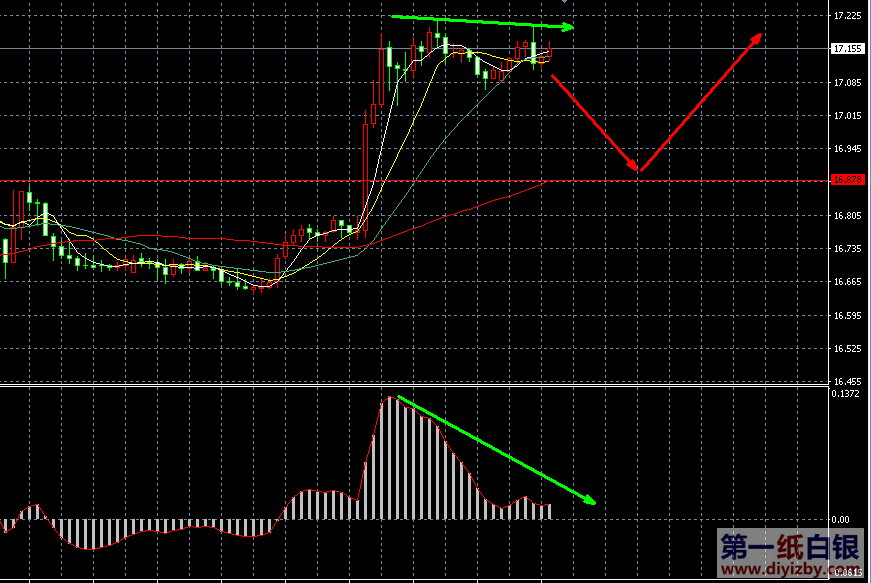The height and width of the screenshot is (583, 871).
Task: Click the 16.945 price axis label
Action: tap(848, 149)
